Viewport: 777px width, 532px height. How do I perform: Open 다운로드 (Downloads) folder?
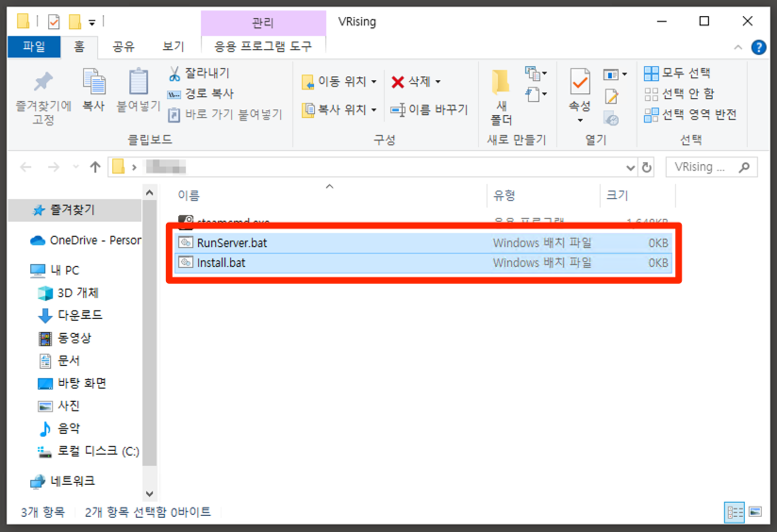click(x=71, y=315)
